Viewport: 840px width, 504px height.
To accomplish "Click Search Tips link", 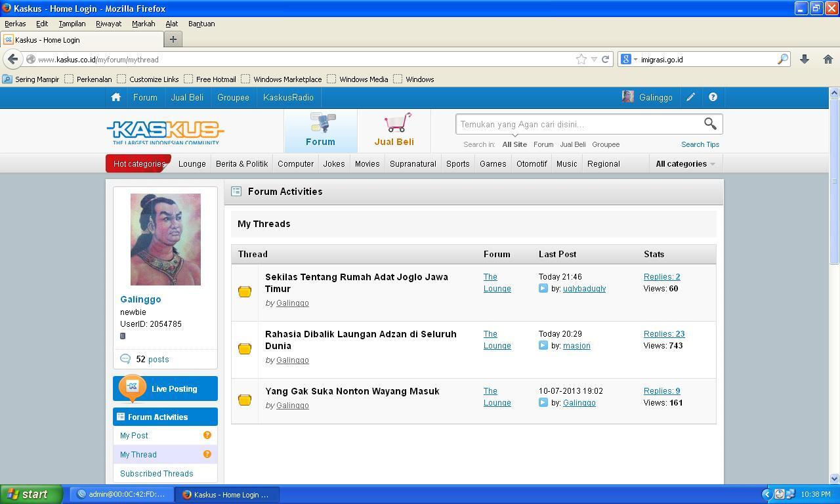I will pyautogui.click(x=700, y=144).
